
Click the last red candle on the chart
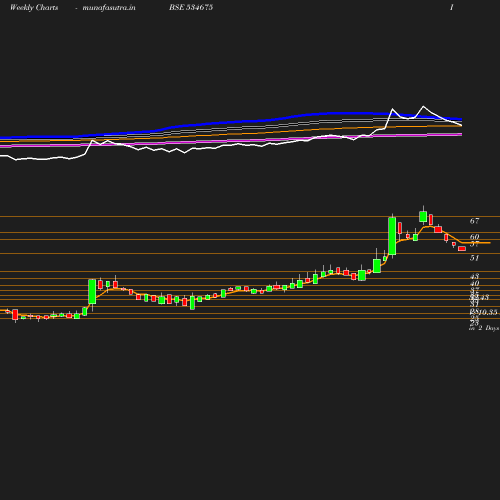462,248
